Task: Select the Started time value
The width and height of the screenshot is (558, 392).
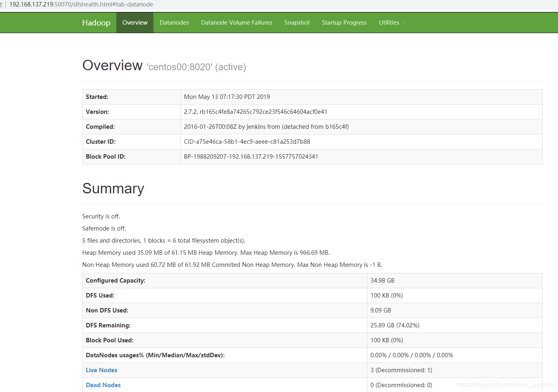Action: (x=227, y=97)
